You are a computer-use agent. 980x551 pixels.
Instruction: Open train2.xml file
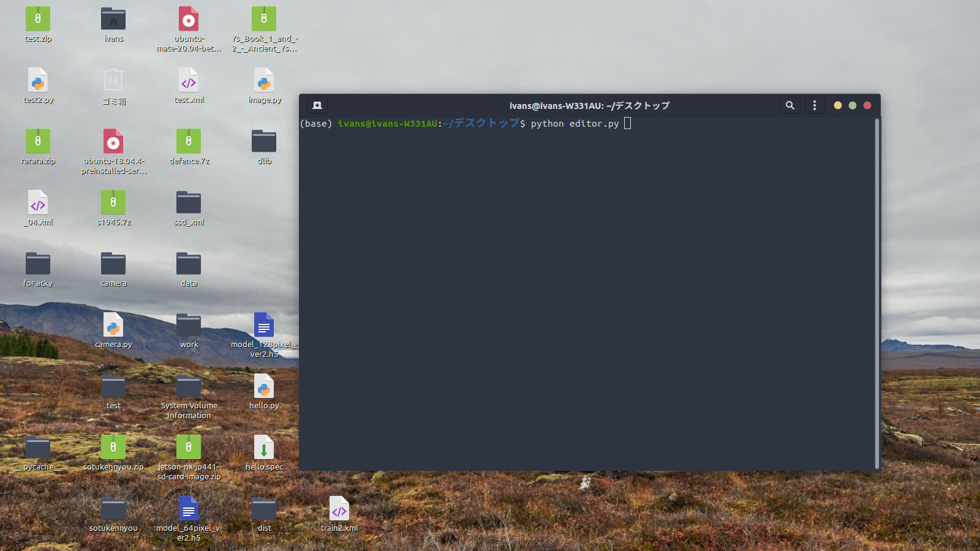click(339, 508)
